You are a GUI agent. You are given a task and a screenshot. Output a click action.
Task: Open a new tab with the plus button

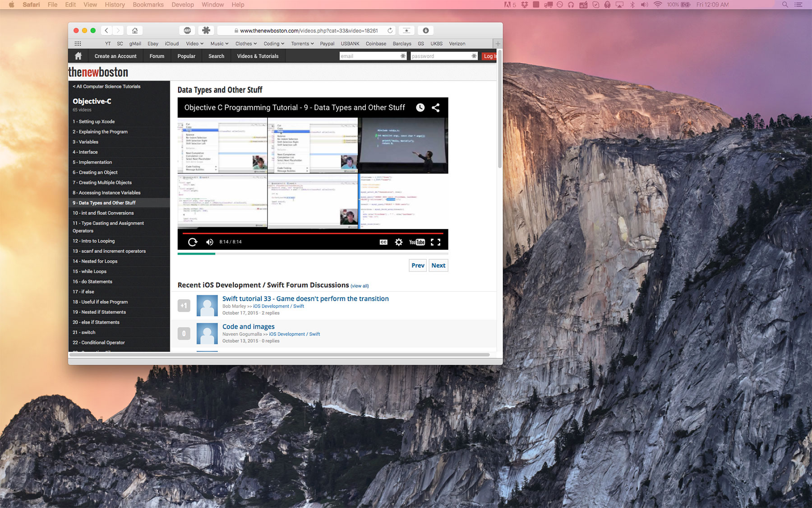[498, 44]
